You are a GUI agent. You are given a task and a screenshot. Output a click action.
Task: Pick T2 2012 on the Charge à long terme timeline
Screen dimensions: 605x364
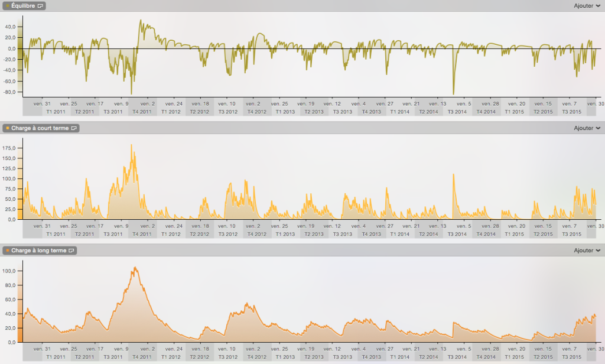199,357
